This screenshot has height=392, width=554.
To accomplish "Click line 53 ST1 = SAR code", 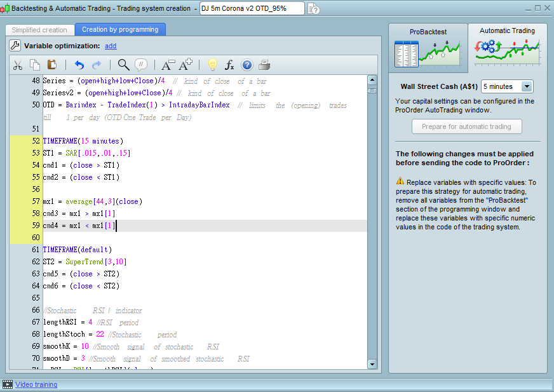I will 86,153.
